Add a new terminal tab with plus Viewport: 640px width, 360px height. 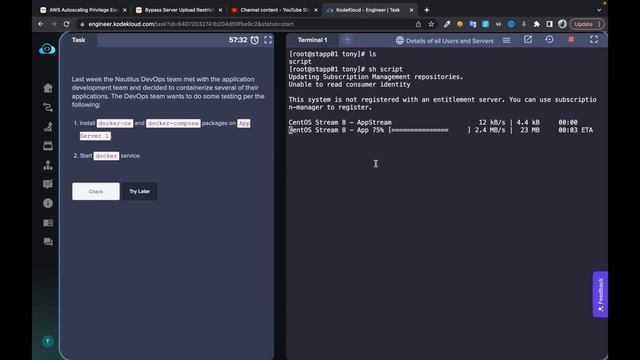coord(347,40)
